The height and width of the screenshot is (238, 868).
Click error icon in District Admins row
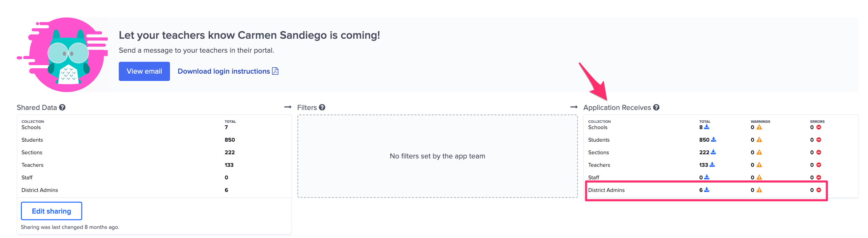pyautogui.click(x=819, y=190)
